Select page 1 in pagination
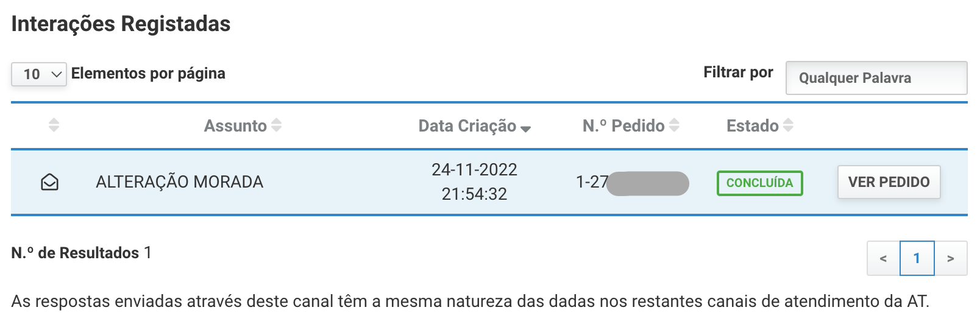980x324 pixels. (x=917, y=258)
